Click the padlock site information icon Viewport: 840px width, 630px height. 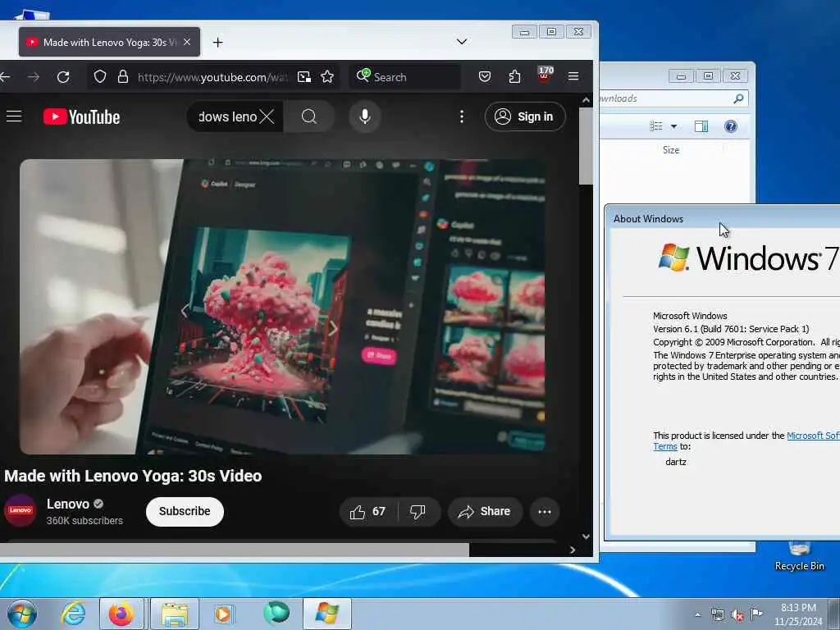[x=123, y=76]
